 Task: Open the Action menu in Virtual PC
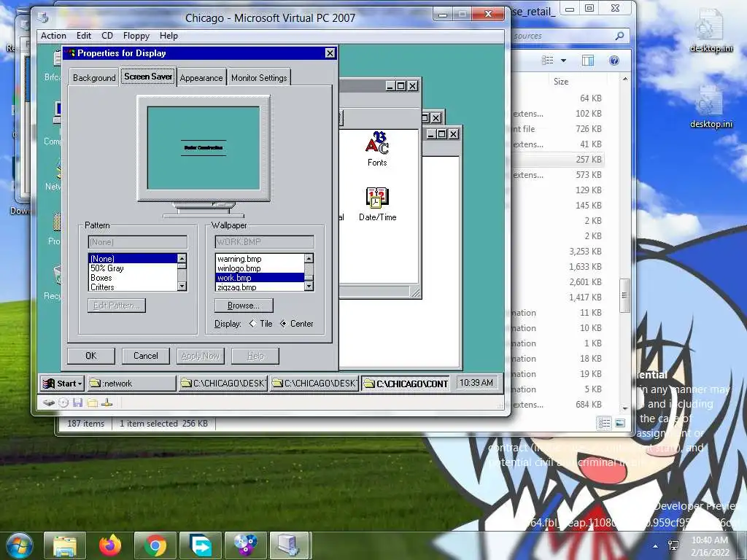click(x=53, y=36)
